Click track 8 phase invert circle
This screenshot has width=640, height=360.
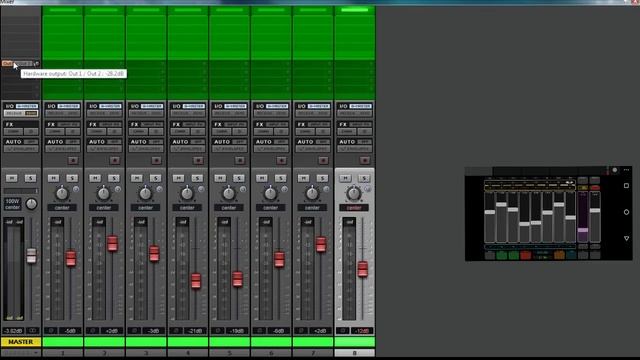pos(367,189)
